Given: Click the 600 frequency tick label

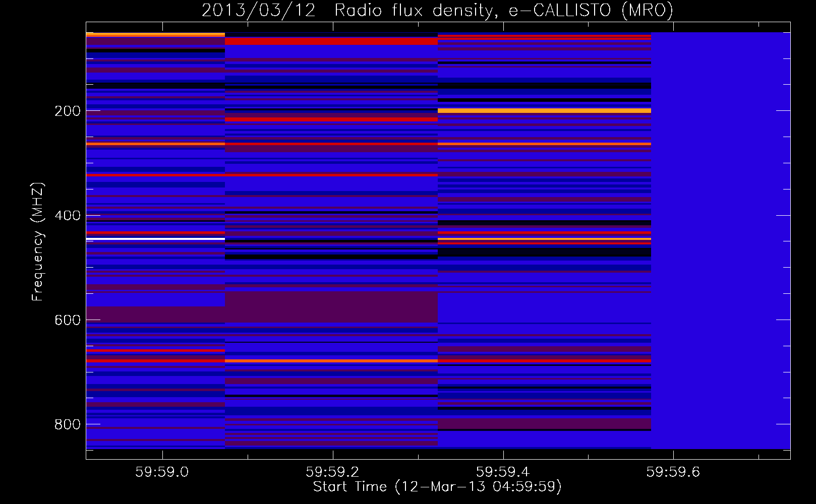Looking at the screenshot, I should coord(68,321).
